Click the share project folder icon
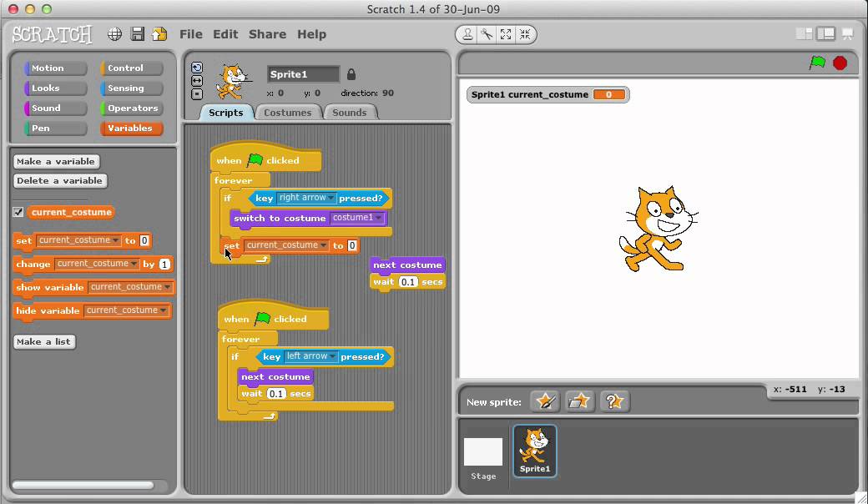Viewport: 868px width, 504px height. point(159,34)
